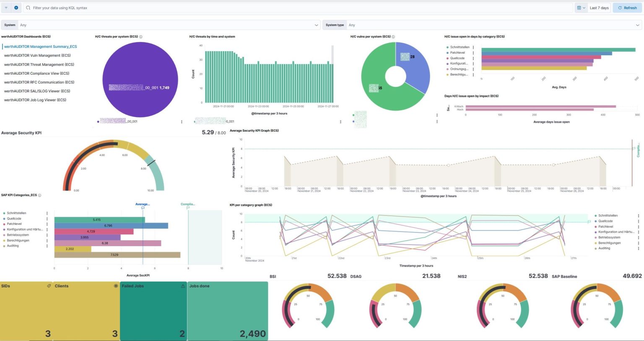This screenshot has height=341, width=644.
Task: Click the tag icon on the SIDs tile
Action: tap(49, 286)
